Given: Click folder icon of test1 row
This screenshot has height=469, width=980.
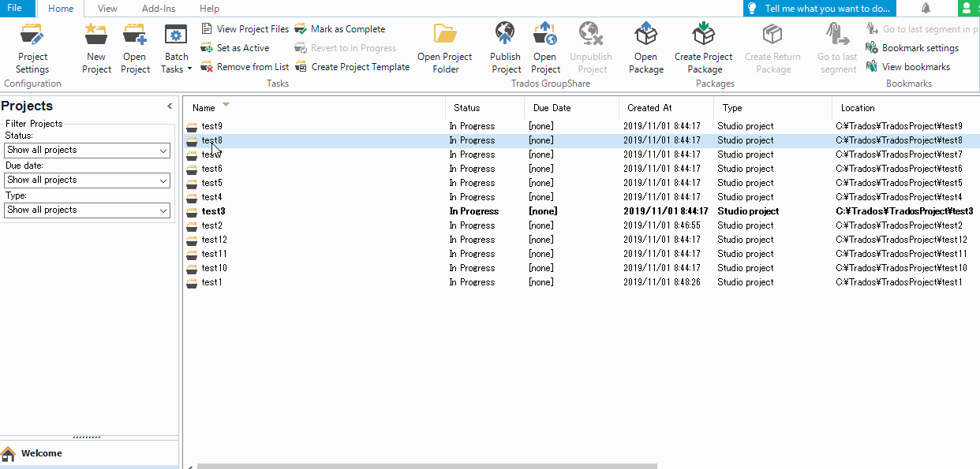Looking at the screenshot, I should tap(192, 282).
